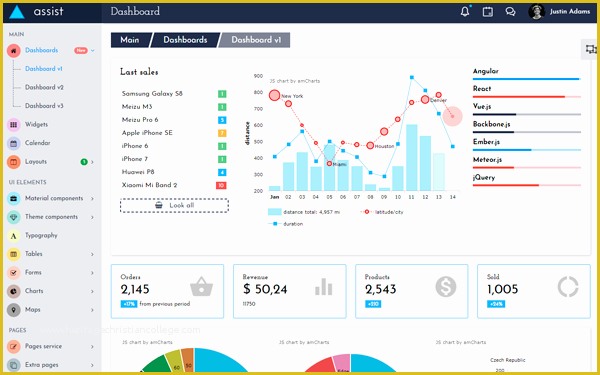The image size is (600, 375).
Task: Click Justin Adams user name
Action: pos(570,11)
